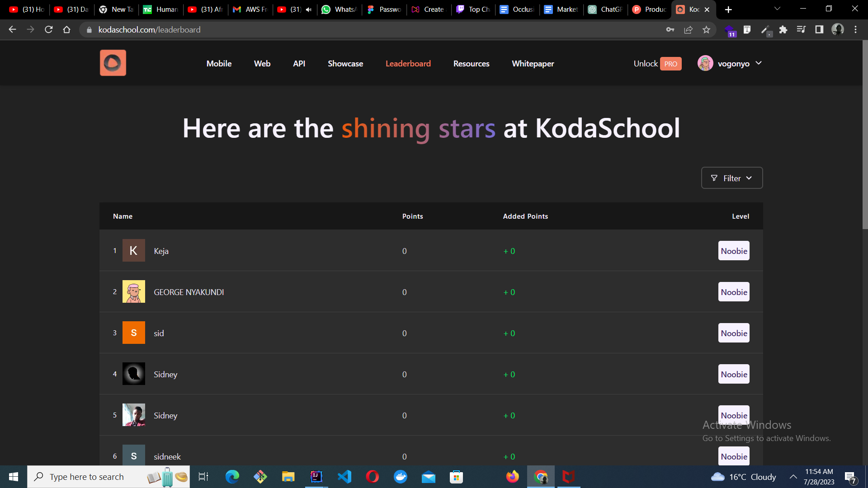Image resolution: width=868 pixels, height=488 pixels.
Task: Click GEORGE NYAKUNDI's Noobie level badge
Action: click(x=734, y=292)
